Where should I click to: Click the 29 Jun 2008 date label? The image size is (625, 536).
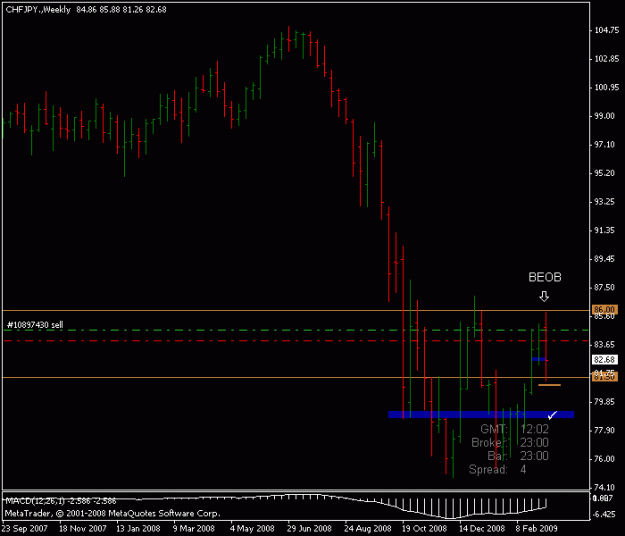click(x=309, y=529)
